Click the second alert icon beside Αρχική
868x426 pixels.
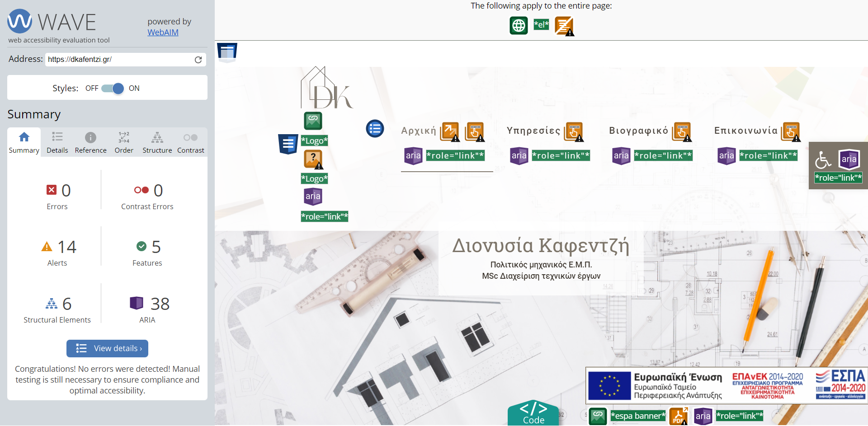[x=475, y=132]
